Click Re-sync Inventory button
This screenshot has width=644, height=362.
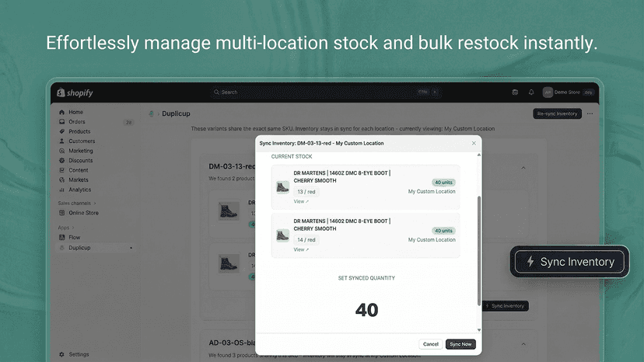[x=557, y=113]
